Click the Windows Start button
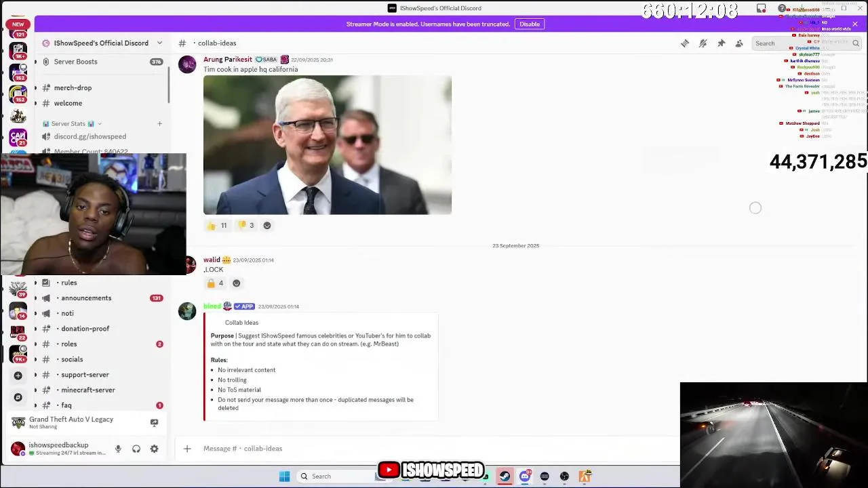Image resolution: width=868 pixels, height=488 pixels. click(285, 476)
